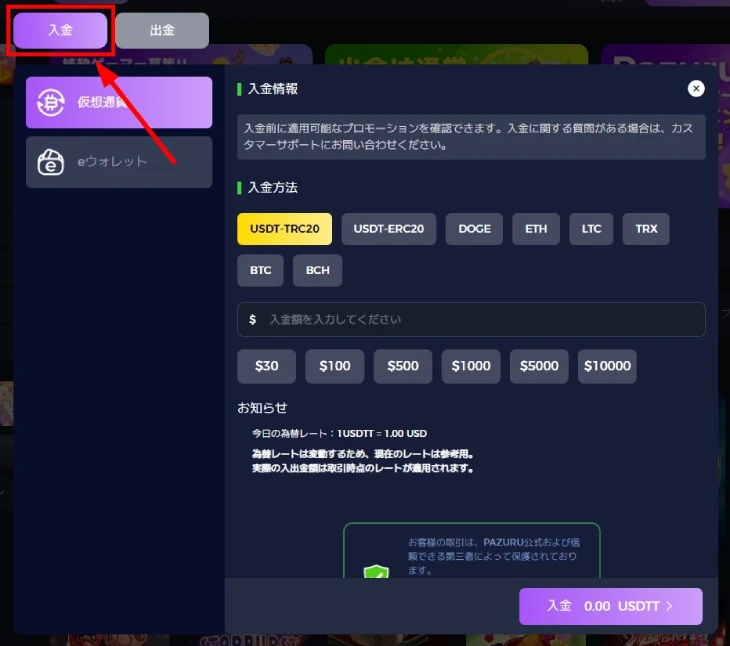The image size is (730, 646).
Task: Choose USDT-TRC20 as deposit method
Action: pos(284,229)
